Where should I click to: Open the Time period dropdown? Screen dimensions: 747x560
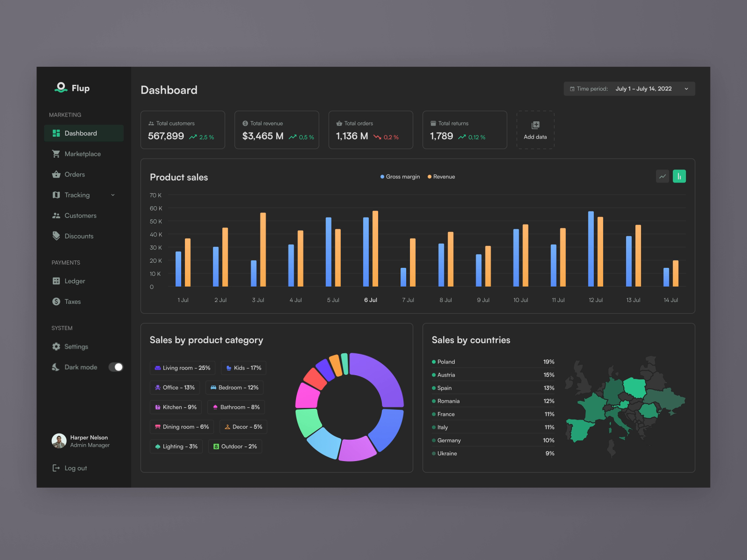[x=628, y=89]
